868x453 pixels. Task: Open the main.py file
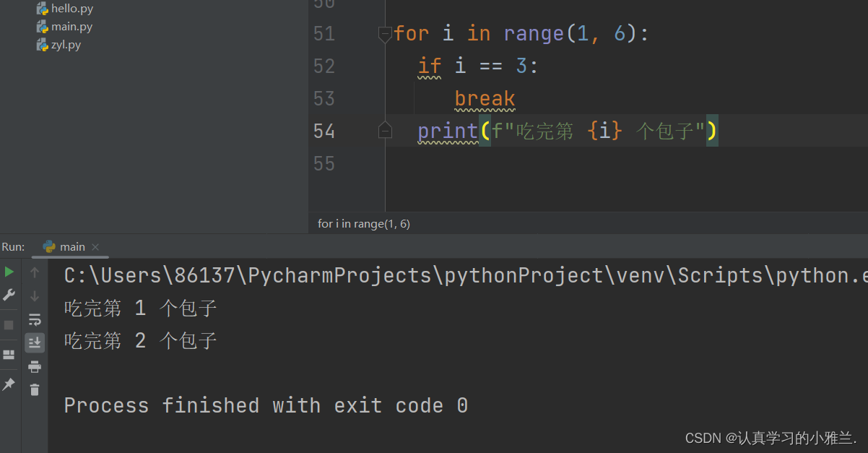coord(71,26)
